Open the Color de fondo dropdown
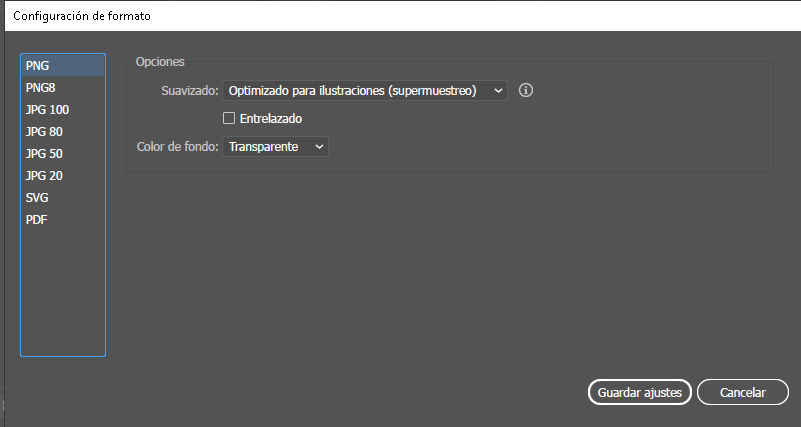The image size is (801, 427). point(275,147)
